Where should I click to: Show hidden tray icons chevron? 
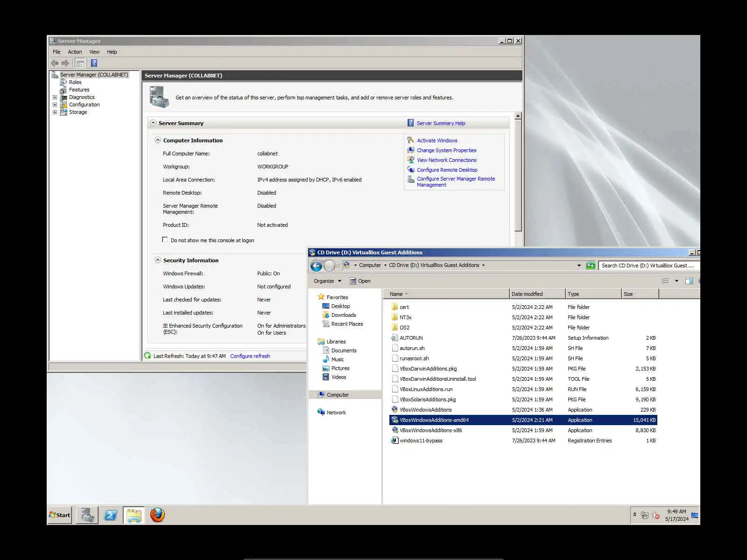coord(634,515)
